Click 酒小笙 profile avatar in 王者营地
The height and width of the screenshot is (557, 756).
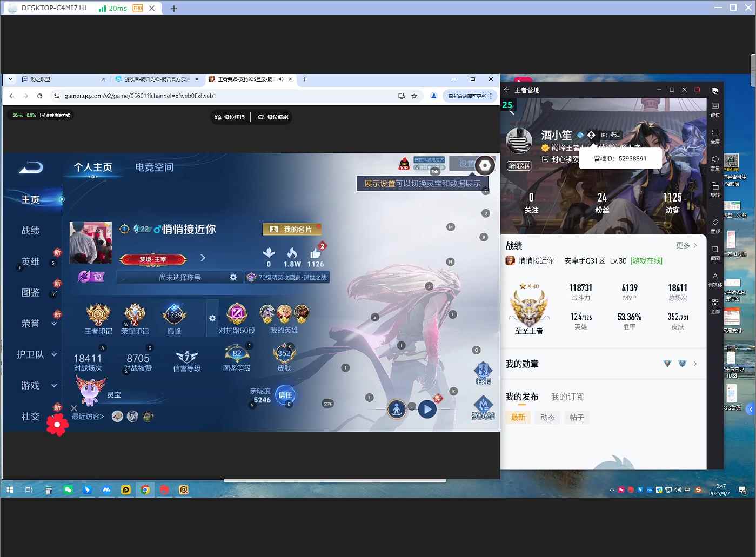click(x=519, y=142)
